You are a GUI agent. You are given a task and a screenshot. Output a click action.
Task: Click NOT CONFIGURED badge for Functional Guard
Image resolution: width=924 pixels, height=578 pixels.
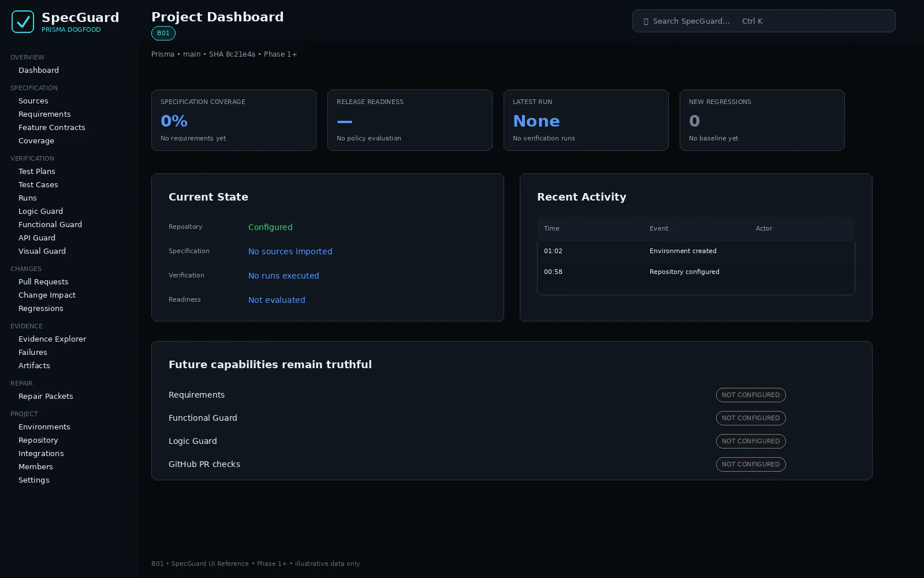pos(751,418)
